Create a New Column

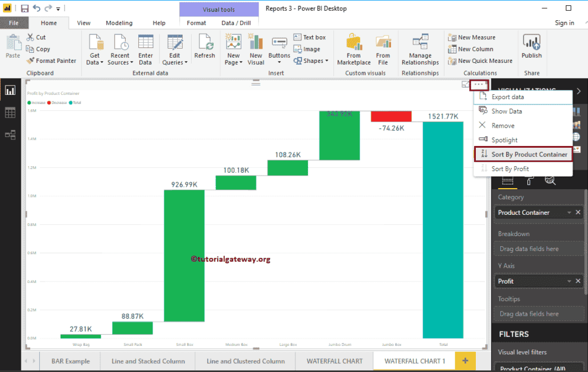pos(471,49)
